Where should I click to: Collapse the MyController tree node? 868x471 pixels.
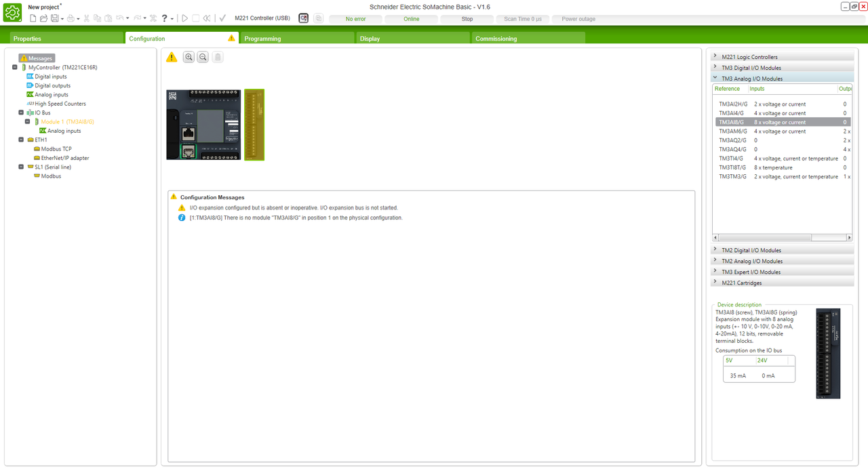15,68
